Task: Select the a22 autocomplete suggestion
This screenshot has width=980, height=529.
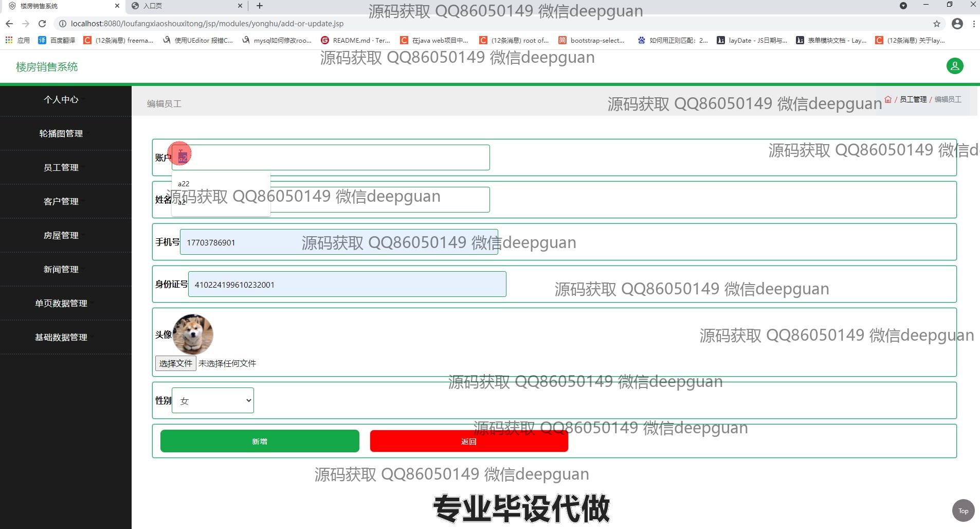Action: 184,184
